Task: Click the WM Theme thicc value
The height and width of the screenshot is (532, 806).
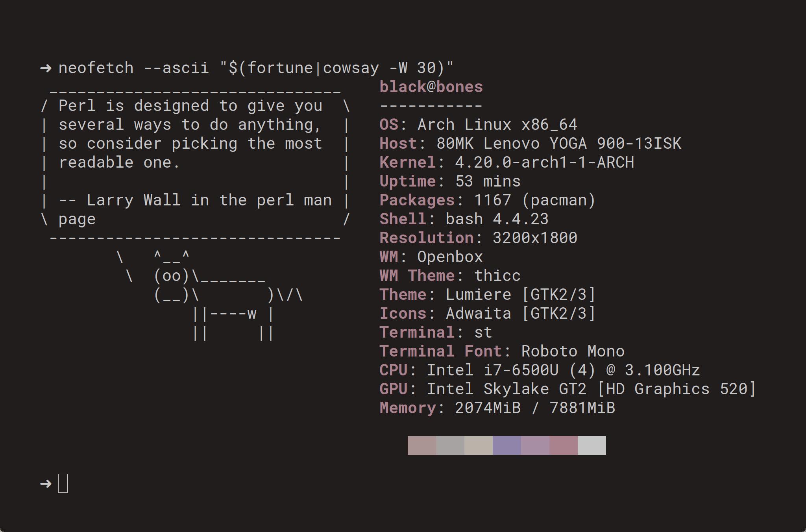Action: click(x=497, y=276)
